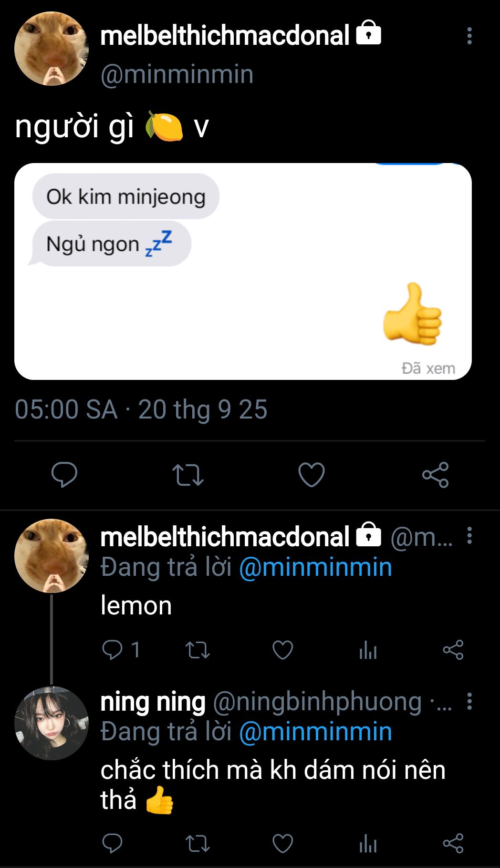Open melbelthichmacdonal's avatar at the top
500x868 pixels.
point(52,49)
